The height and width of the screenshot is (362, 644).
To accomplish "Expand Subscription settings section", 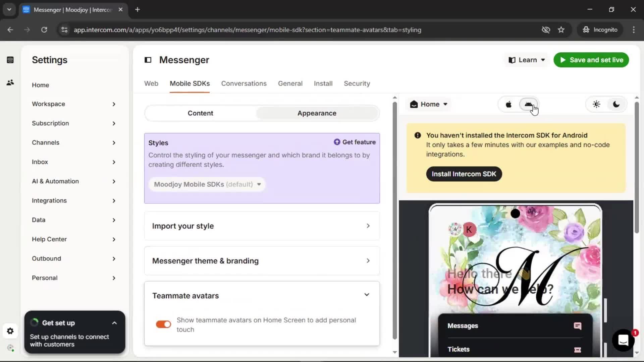I will pos(74,123).
